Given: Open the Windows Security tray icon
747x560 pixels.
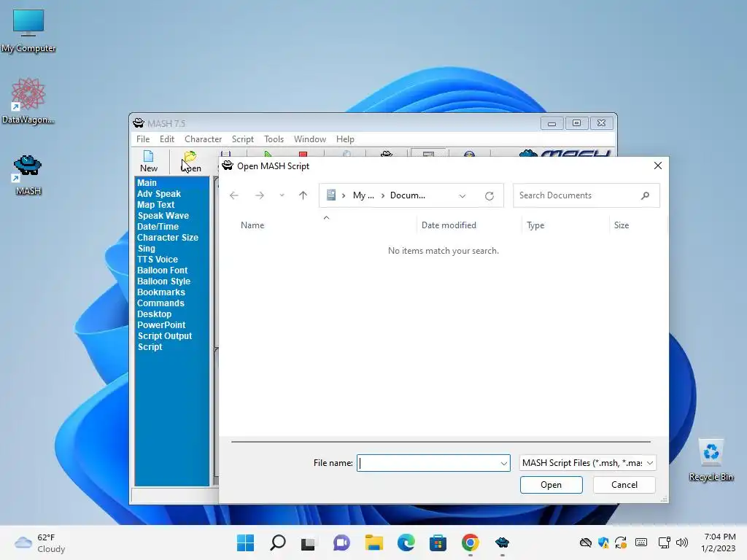Looking at the screenshot, I should click(603, 542).
